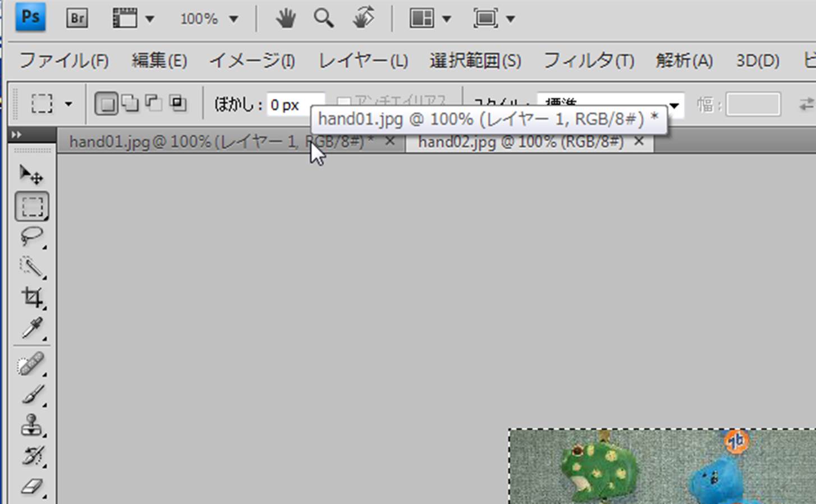
Task: Launch Adobe Bridge from the Br icon
Action: (x=77, y=19)
